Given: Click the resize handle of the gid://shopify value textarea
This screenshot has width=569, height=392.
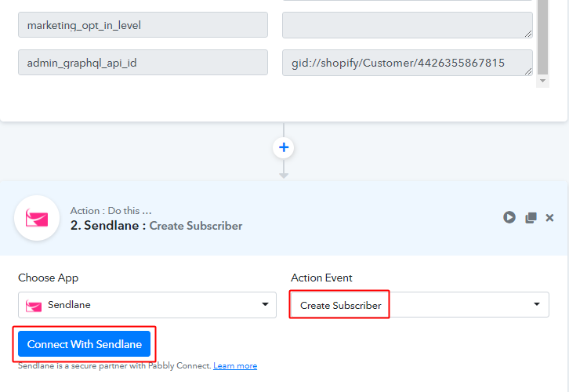Looking at the screenshot, I should pyautogui.click(x=528, y=71).
